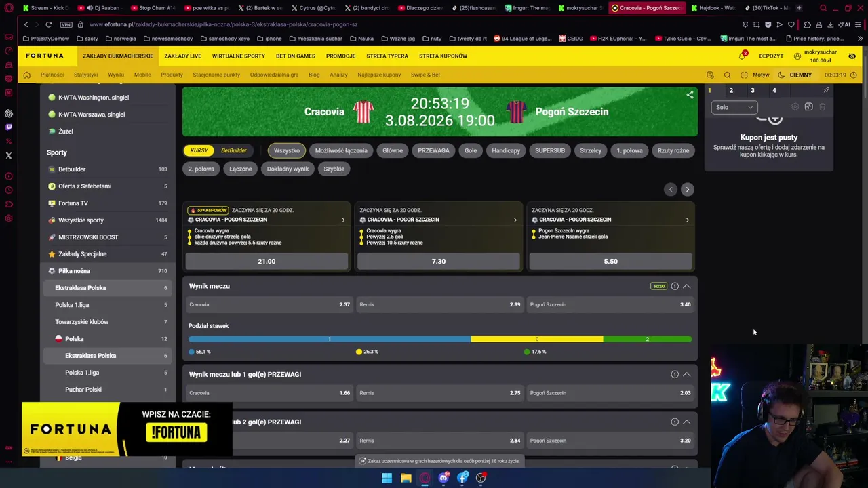Clear betslip with the trash icon

pos(822,107)
